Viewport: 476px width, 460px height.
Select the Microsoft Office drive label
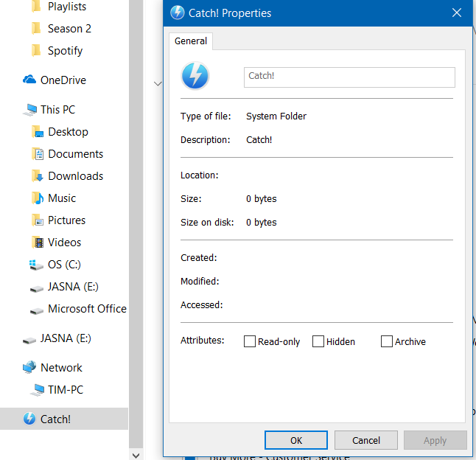coord(88,309)
